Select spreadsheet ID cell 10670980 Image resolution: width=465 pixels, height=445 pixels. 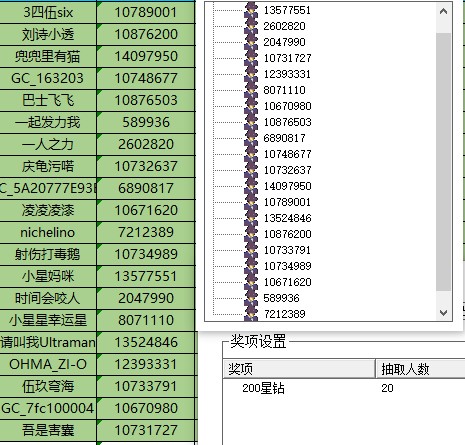(146, 408)
